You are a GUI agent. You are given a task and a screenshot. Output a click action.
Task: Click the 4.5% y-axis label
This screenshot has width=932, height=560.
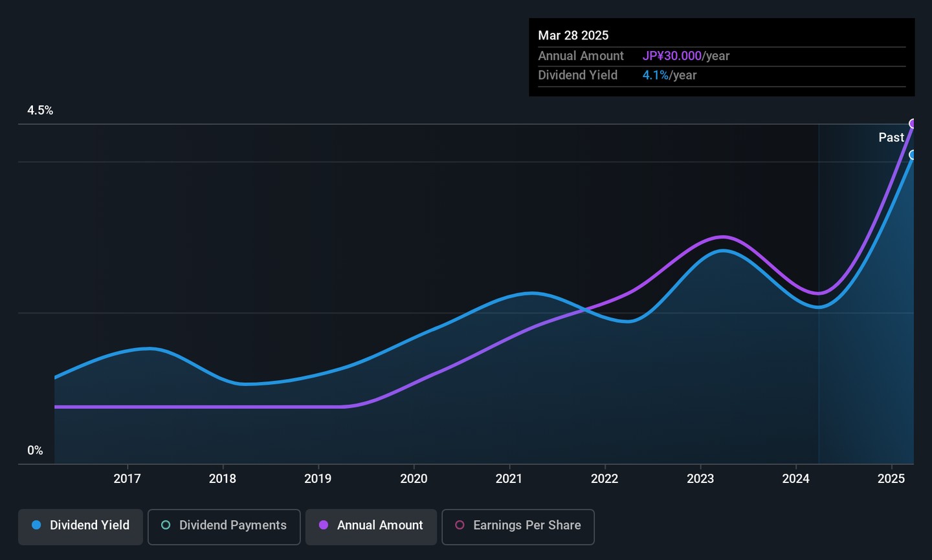click(x=40, y=111)
